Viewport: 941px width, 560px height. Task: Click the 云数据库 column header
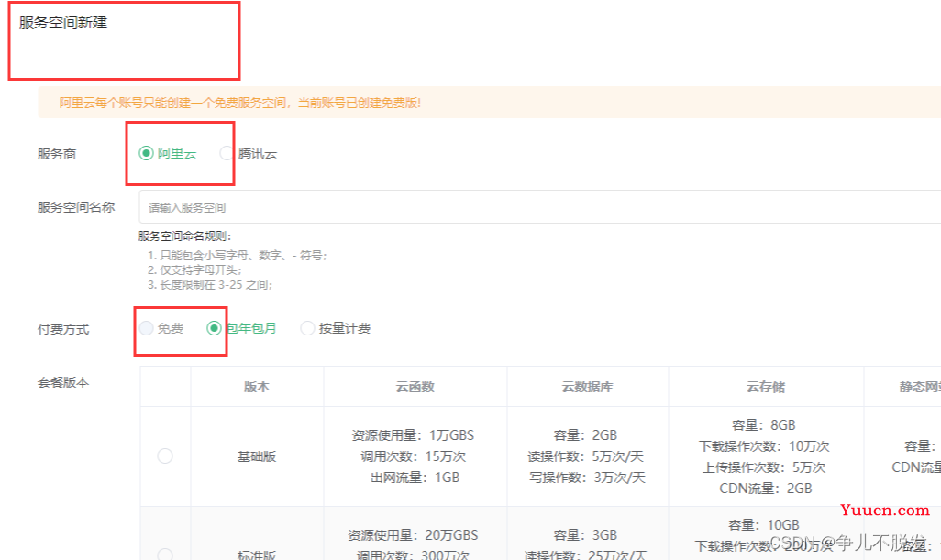coord(587,387)
